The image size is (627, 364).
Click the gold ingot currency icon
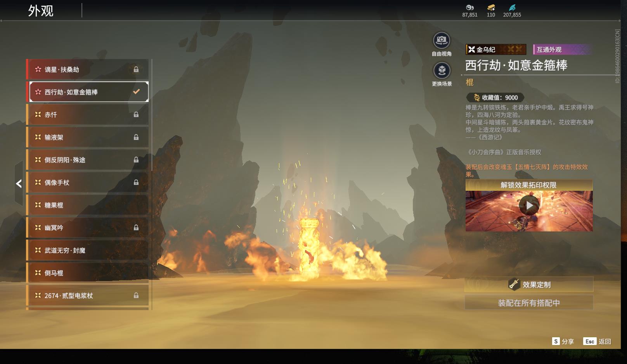click(x=491, y=7)
